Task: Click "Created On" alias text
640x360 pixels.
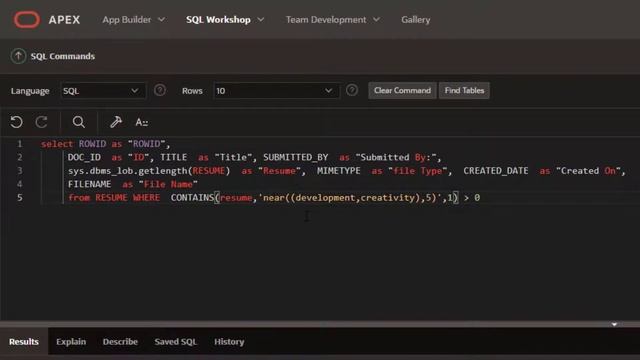Action: tap(589, 171)
